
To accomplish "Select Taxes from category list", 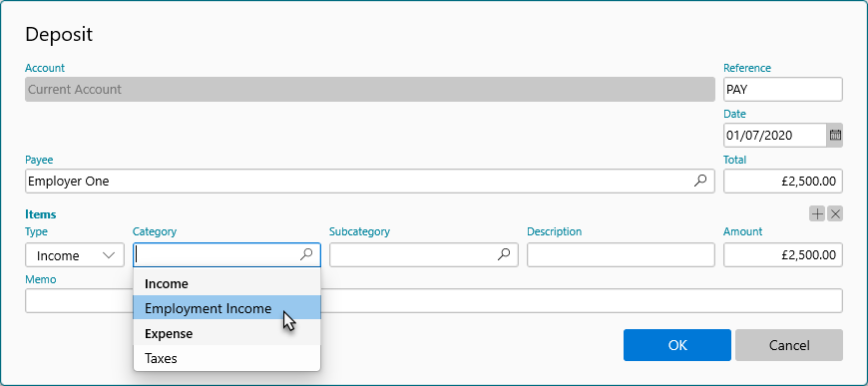I will click(x=226, y=358).
